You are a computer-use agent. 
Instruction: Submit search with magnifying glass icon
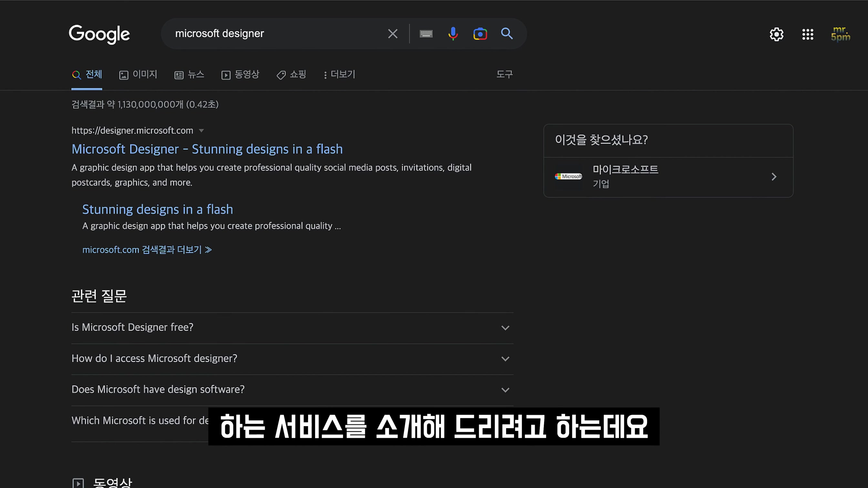(507, 34)
